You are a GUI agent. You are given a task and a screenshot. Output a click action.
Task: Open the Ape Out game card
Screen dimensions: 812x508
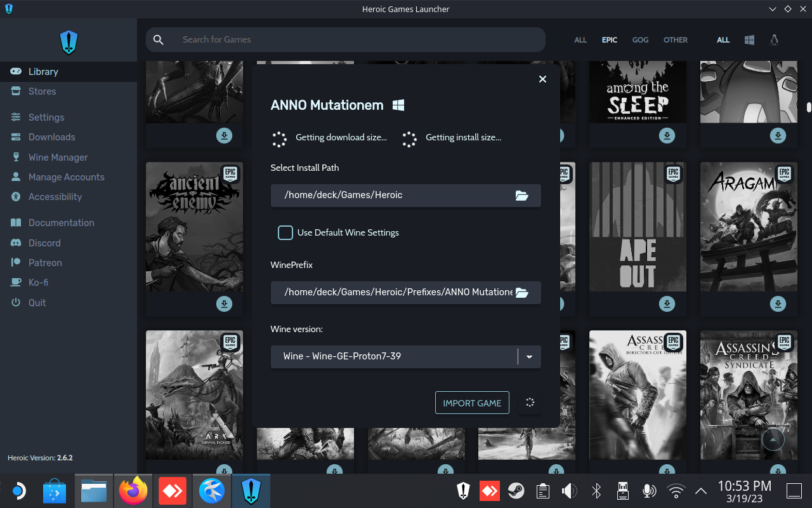point(638,227)
